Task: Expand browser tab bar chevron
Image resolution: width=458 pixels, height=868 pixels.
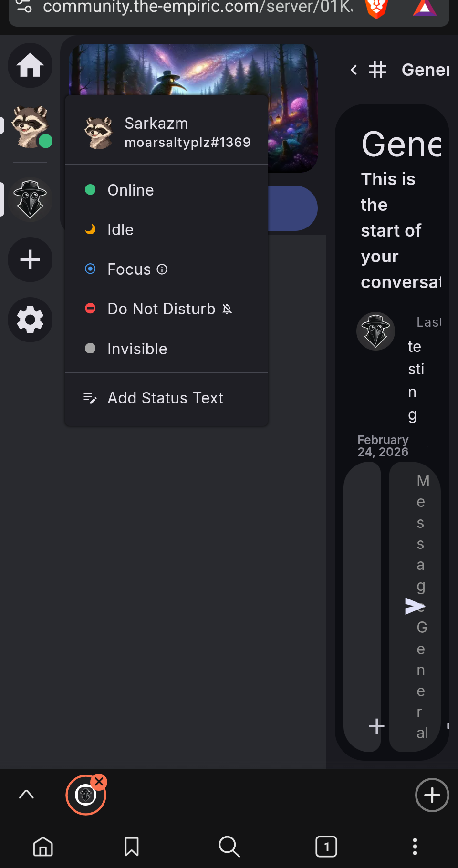Action: 26,794
